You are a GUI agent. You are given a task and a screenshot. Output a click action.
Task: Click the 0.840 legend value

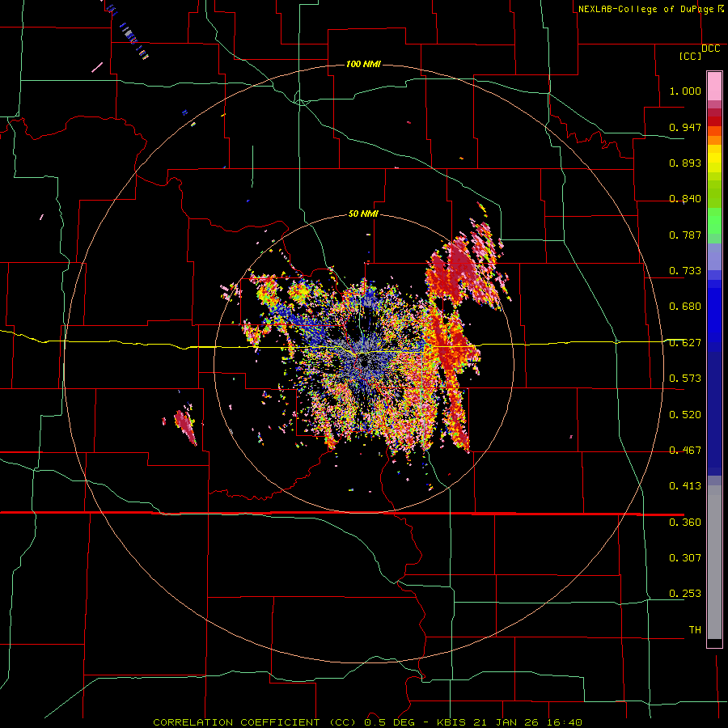coord(685,199)
